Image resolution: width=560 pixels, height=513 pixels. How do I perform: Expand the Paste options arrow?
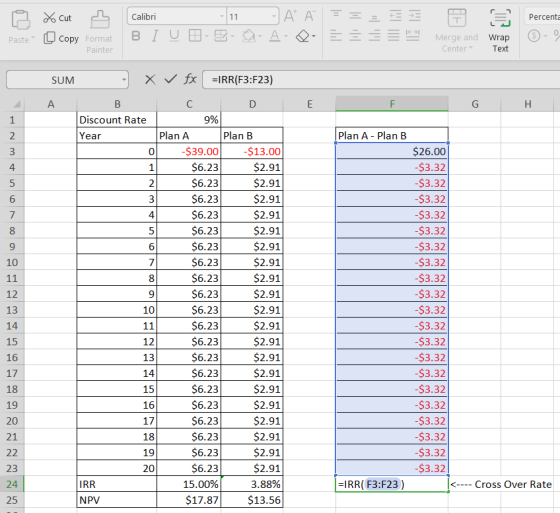(33, 38)
